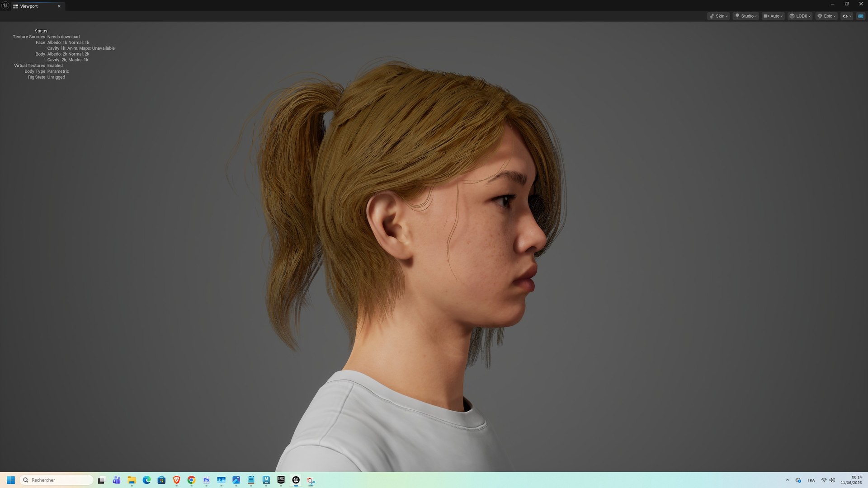Click the 'Virtual Textures: Enabled' status line
Image resolution: width=868 pixels, height=488 pixels.
(x=38, y=66)
